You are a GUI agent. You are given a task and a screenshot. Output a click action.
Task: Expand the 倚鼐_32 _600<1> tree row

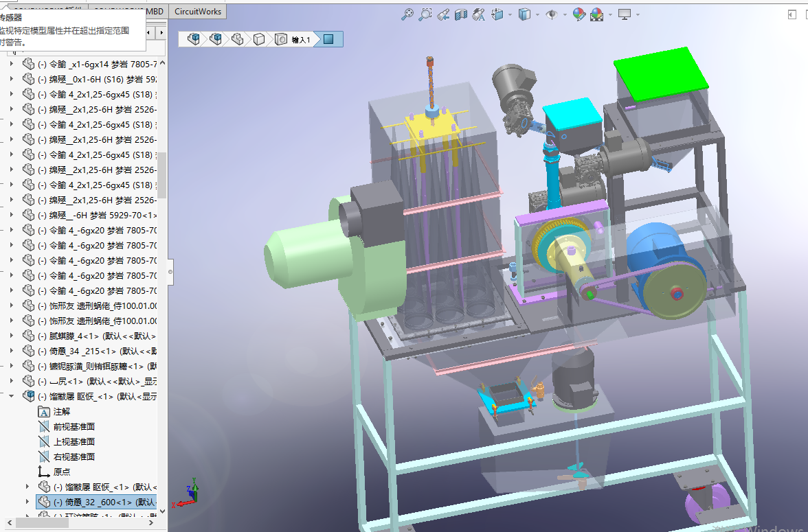pyautogui.click(x=27, y=501)
